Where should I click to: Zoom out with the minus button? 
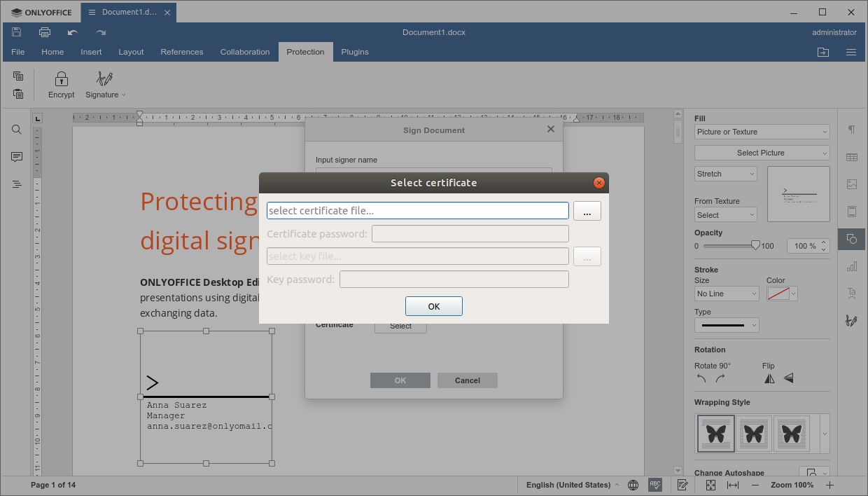[x=755, y=485]
